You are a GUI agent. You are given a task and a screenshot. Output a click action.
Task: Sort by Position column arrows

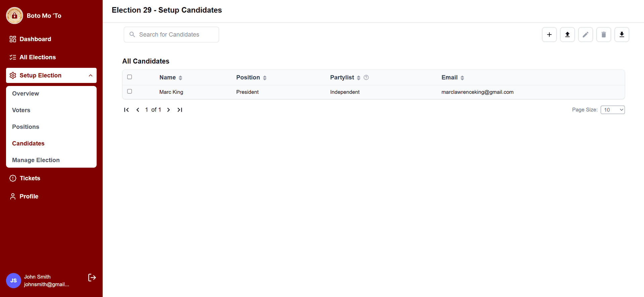(x=265, y=78)
